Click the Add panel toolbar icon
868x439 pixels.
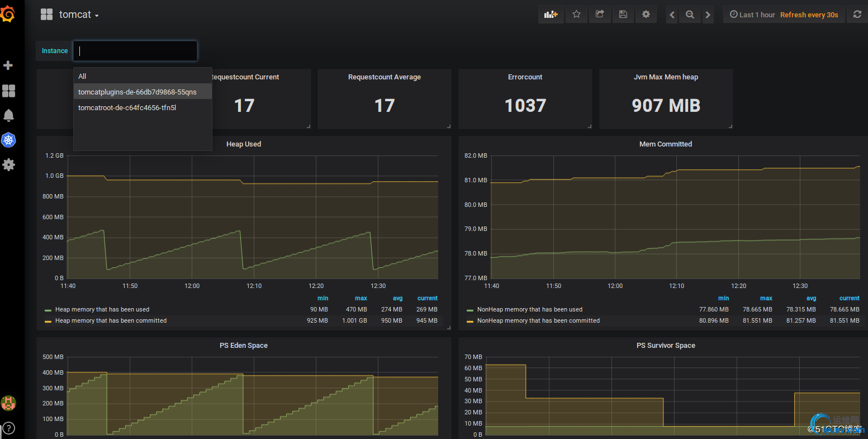pos(551,15)
